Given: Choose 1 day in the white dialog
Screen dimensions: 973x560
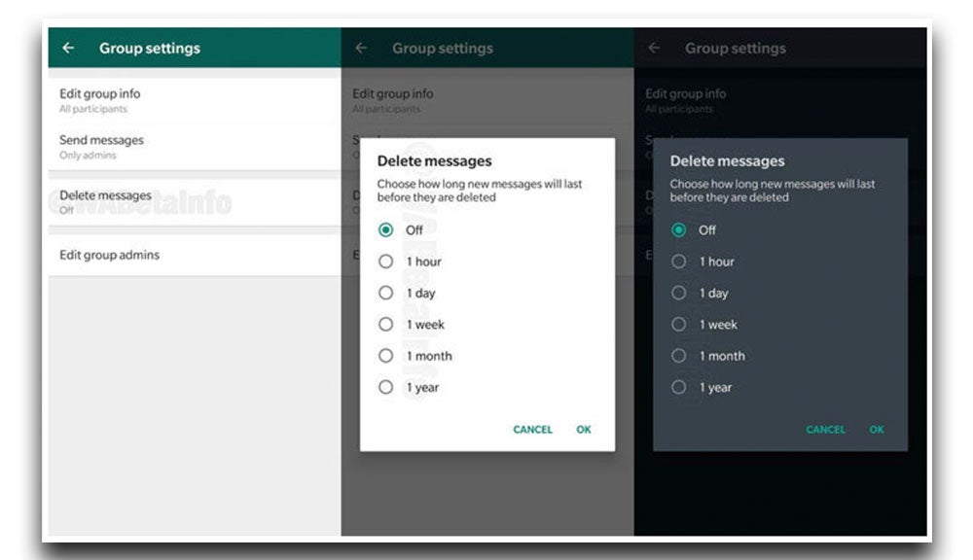Looking at the screenshot, I should tap(386, 293).
